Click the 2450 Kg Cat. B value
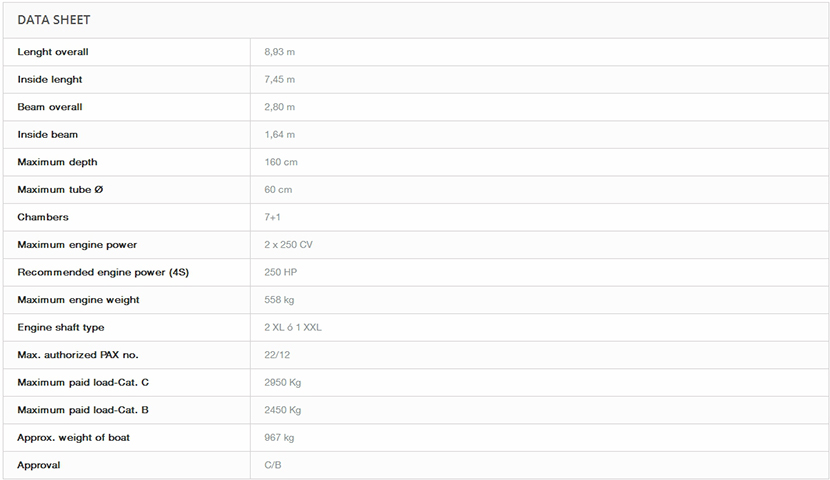The height and width of the screenshot is (480, 830). (x=282, y=410)
